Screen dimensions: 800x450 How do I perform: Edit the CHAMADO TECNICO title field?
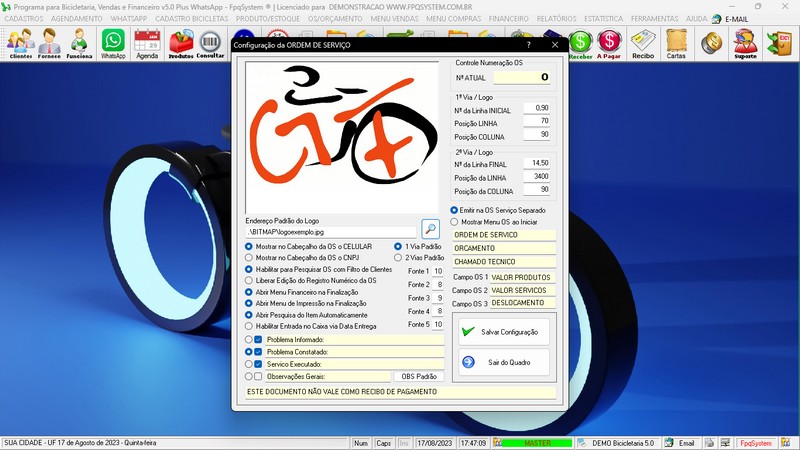tap(504, 262)
